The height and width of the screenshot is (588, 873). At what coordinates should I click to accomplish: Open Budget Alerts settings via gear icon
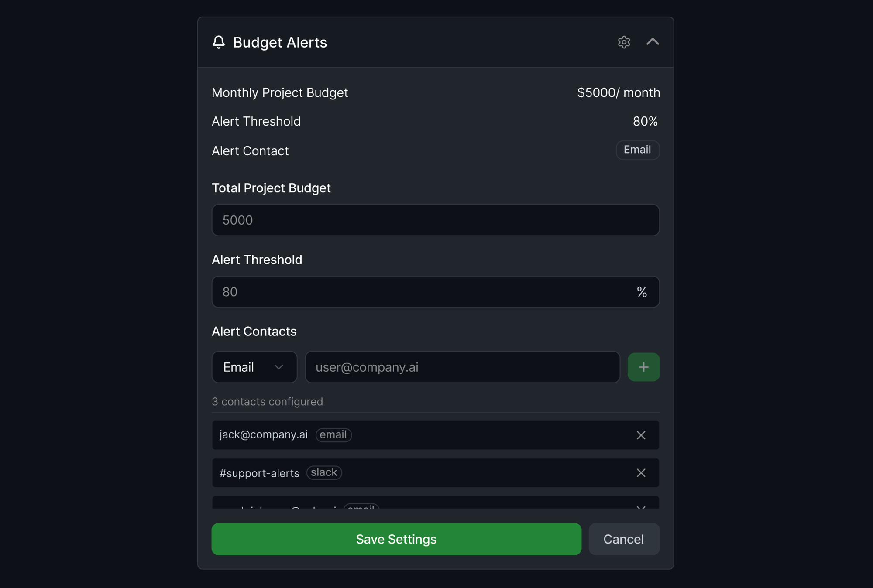coord(624,42)
